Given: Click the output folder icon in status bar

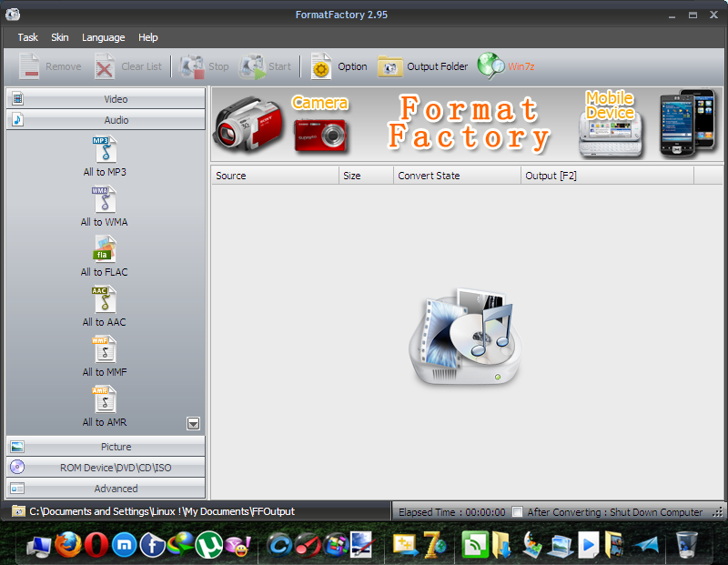Looking at the screenshot, I should 18,510.
